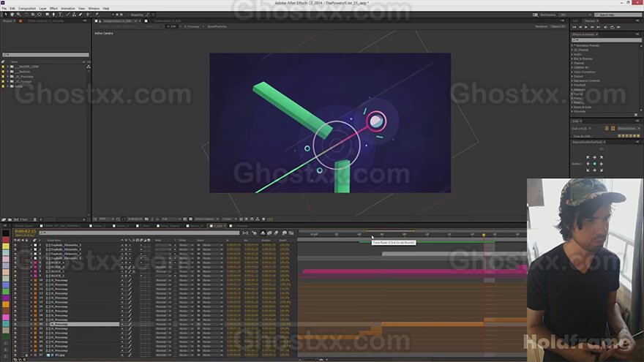
Task: Expand the Blur & Sharpen effects category
Action: [572, 59]
